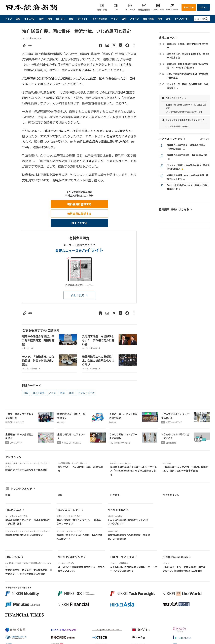Open NIKKEI Tech Foresight site link
This screenshot has width=215, height=644.
[x=133, y=594]
